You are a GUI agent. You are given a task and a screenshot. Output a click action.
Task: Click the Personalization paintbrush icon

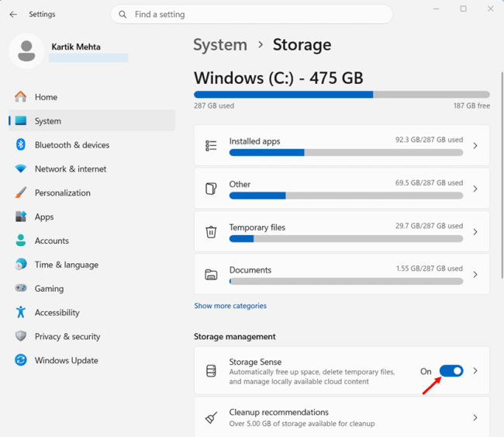point(21,192)
